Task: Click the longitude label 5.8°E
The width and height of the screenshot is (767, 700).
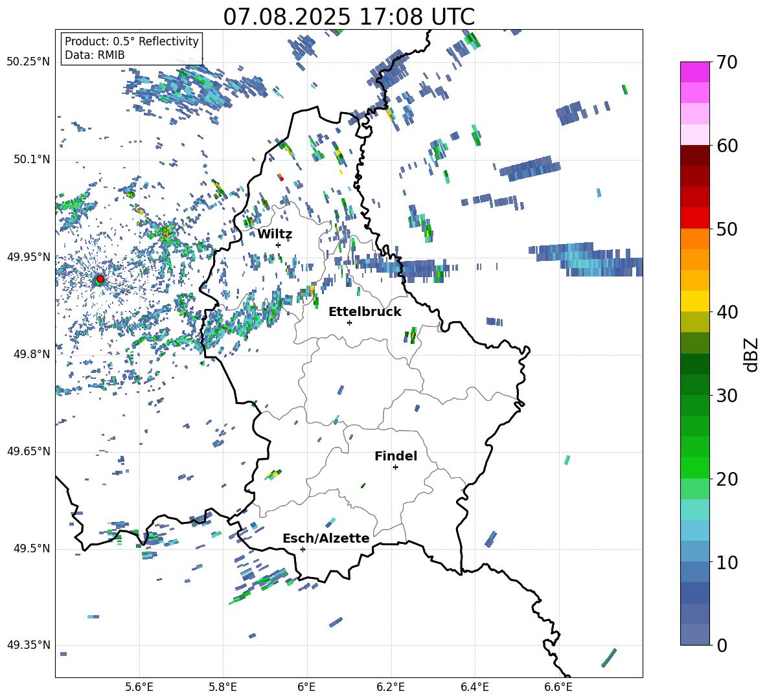Action: pos(223,687)
